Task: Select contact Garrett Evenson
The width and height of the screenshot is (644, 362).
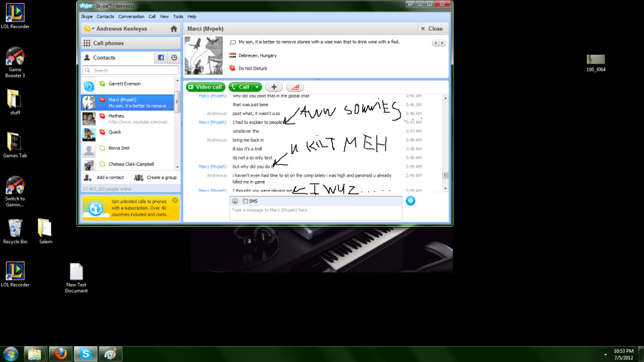Action: pyautogui.click(x=128, y=85)
